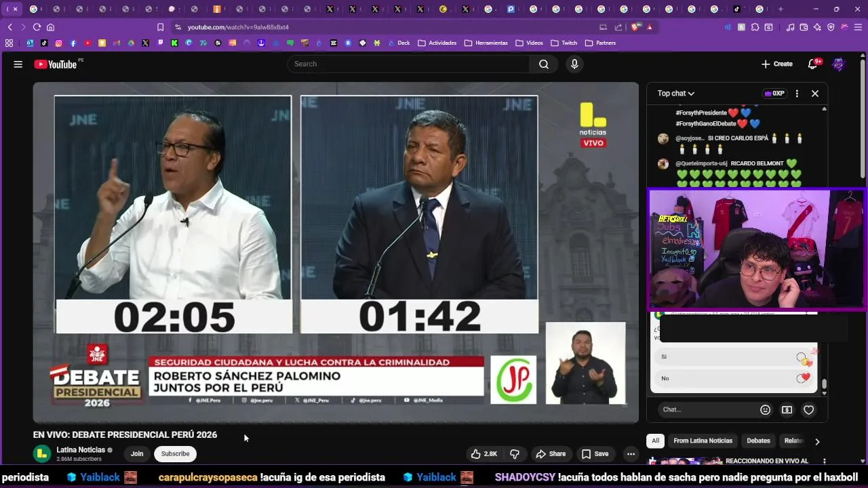The height and width of the screenshot is (488, 868).
Task: Open the YouTube account avatar menu
Action: coord(839,64)
